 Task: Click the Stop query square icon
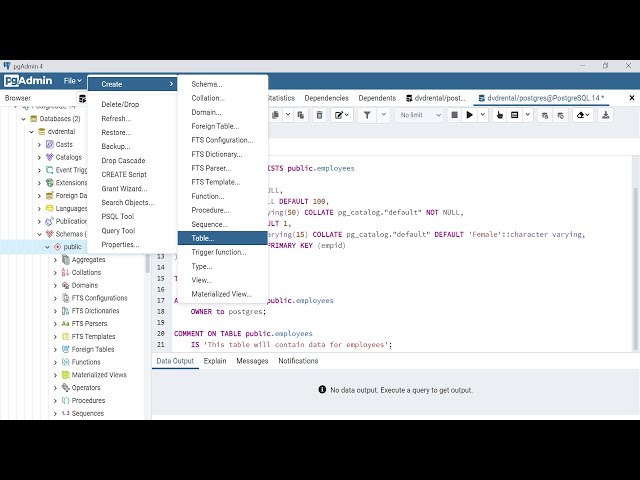454,115
